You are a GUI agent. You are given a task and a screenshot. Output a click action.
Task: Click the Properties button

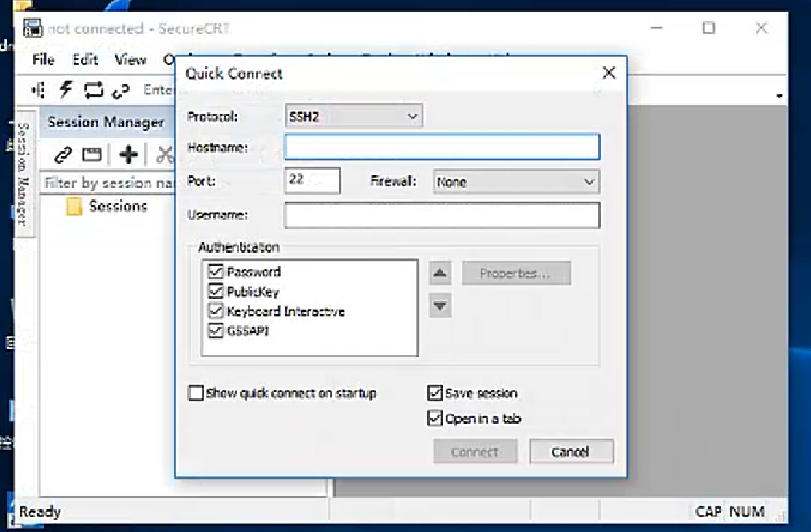pos(515,273)
